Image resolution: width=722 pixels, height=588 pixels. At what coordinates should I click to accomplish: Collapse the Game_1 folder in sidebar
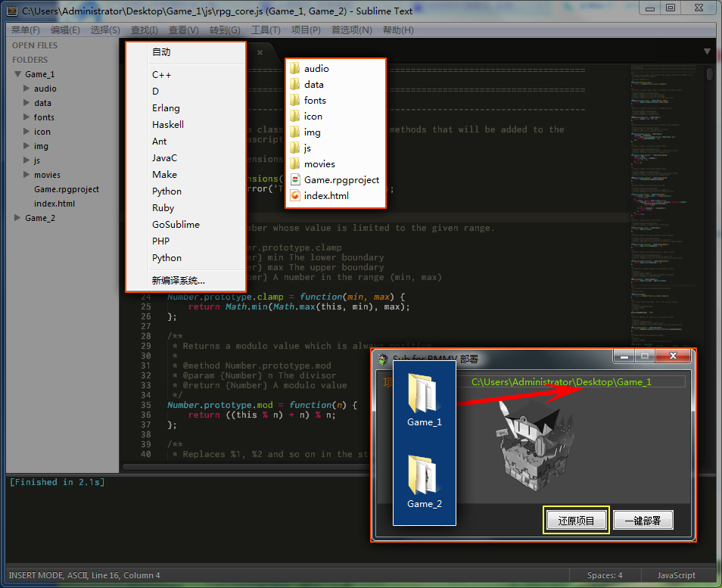[18, 73]
